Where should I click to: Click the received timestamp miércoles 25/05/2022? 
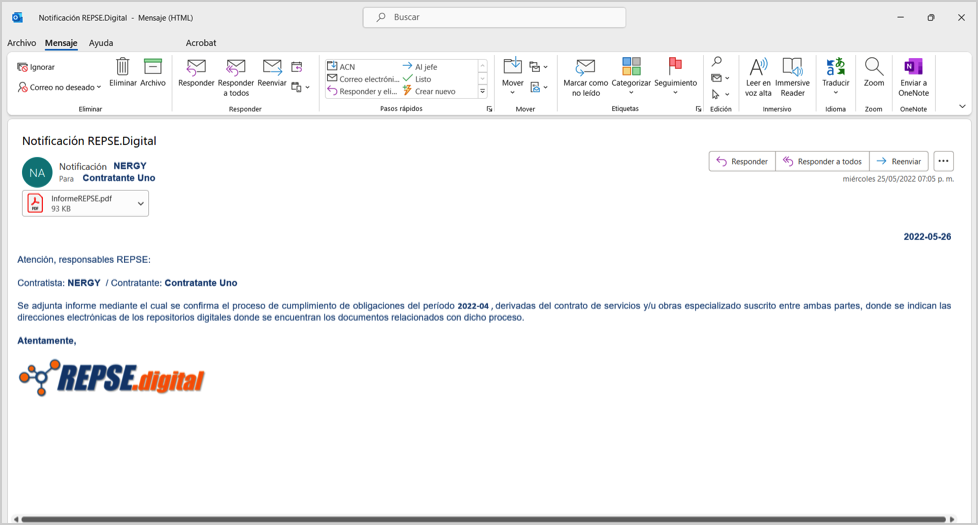[898, 179]
